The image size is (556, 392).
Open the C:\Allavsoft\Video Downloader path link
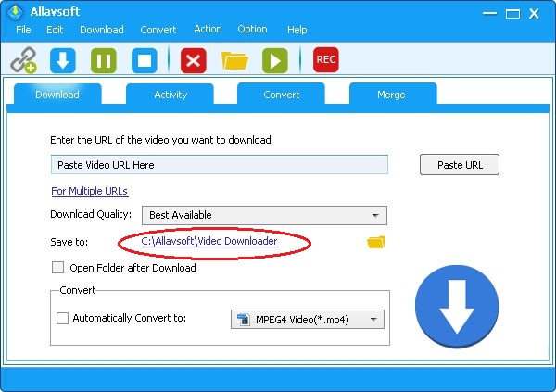pyautogui.click(x=209, y=241)
